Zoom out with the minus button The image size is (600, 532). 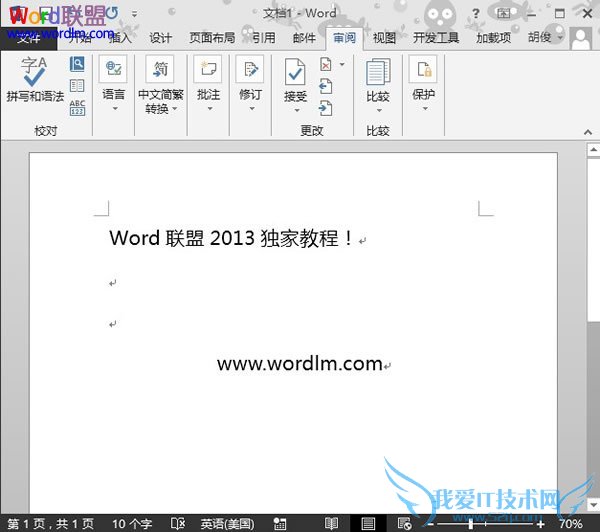(431, 524)
